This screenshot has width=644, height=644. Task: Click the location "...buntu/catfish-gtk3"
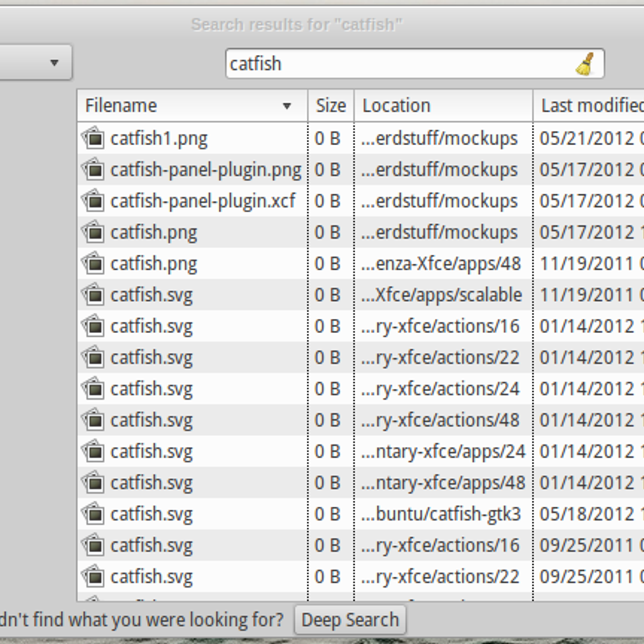[x=441, y=515]
